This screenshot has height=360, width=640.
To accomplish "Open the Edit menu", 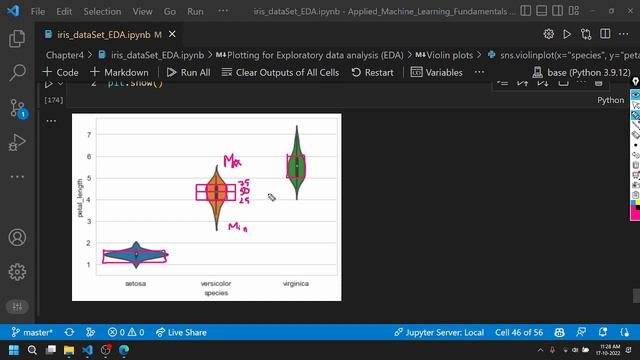I will tap(64, 11).
